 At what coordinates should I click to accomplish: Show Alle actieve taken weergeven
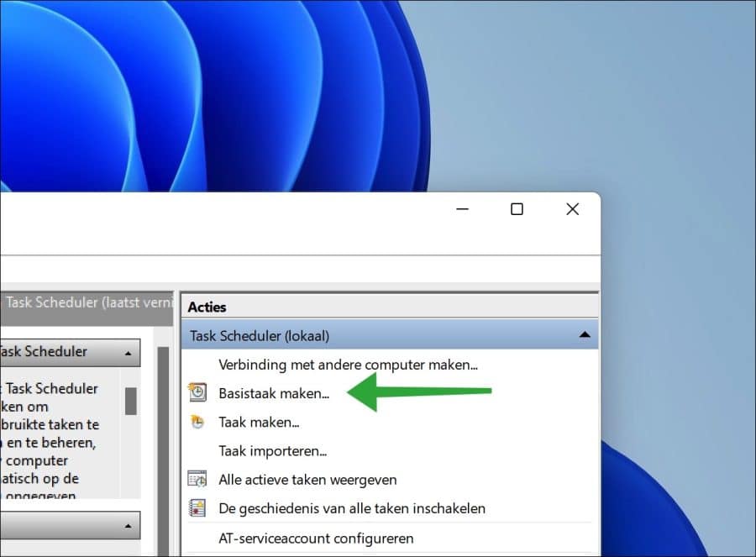(x=307, y=480)
